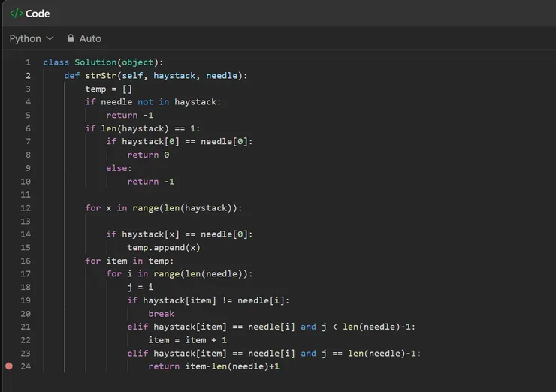Viewport: 556px width, 392px height.
Task: Click 'if haystack[0] == needle[0]:' line
Action: [x=180, y=142]
